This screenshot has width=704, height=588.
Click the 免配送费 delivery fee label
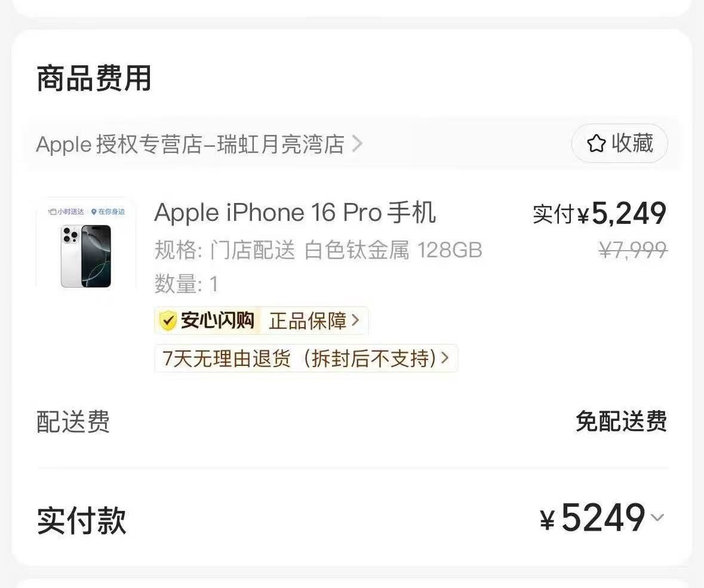(622, 421)
